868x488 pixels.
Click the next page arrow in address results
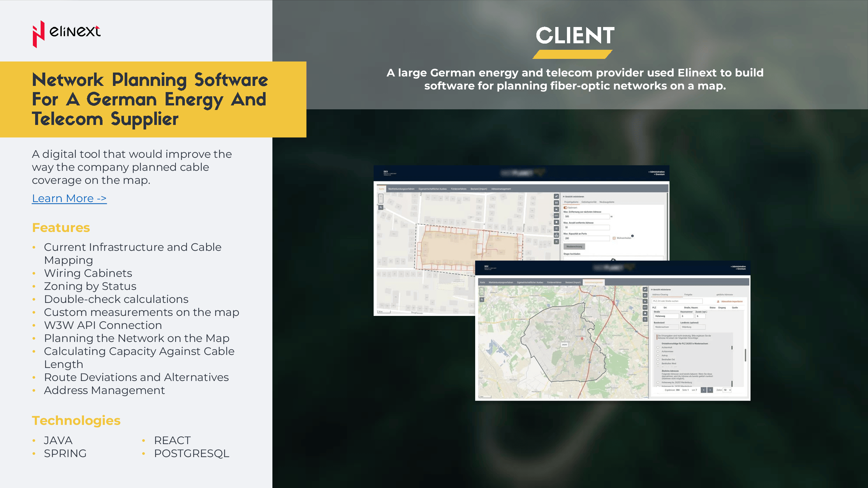click(710, 390)
